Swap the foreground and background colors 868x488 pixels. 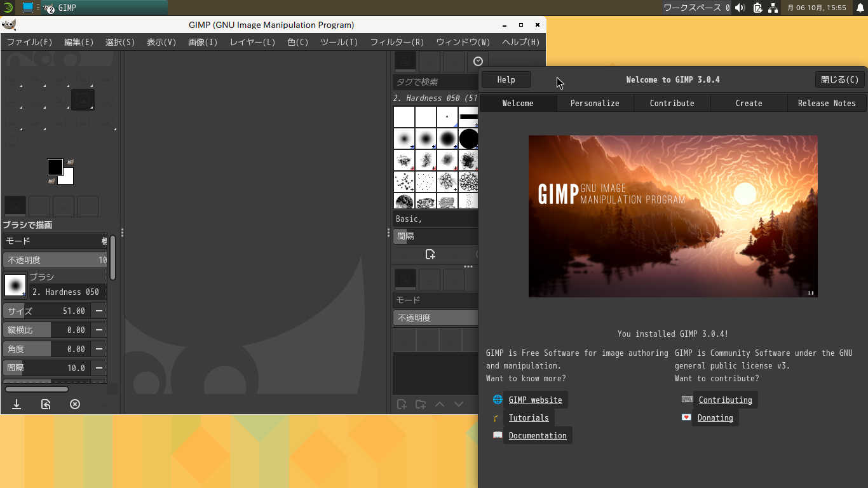click(70, 161)
